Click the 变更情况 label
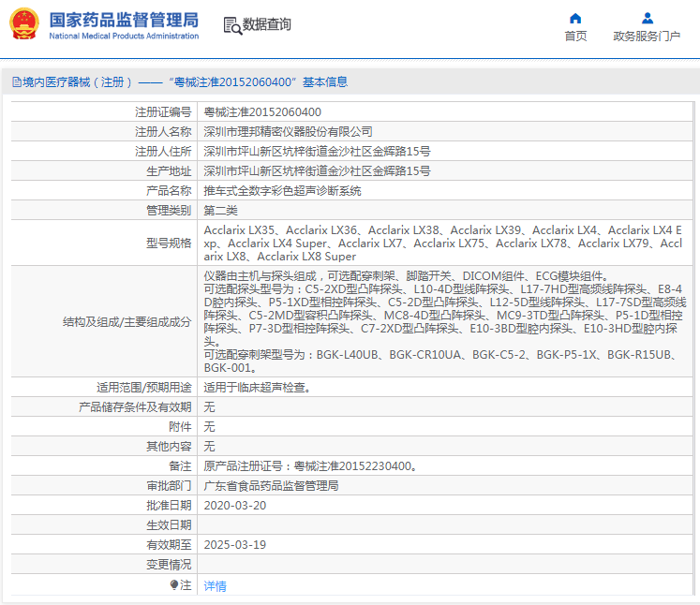Image resolution: width=700 pixels, height=605 pixels. point(169,564)
